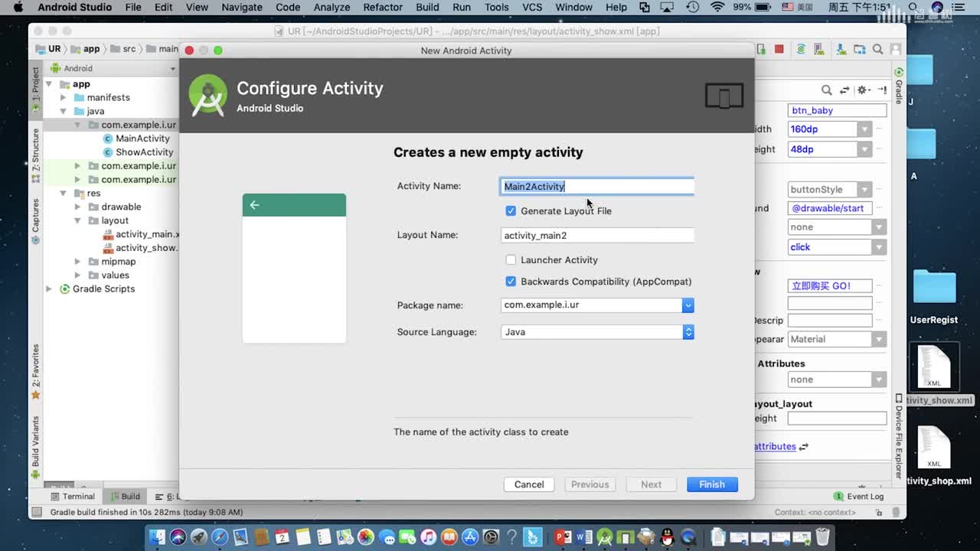Open the Event Log panel
980x551 pixels.
(x=859, y=497)
